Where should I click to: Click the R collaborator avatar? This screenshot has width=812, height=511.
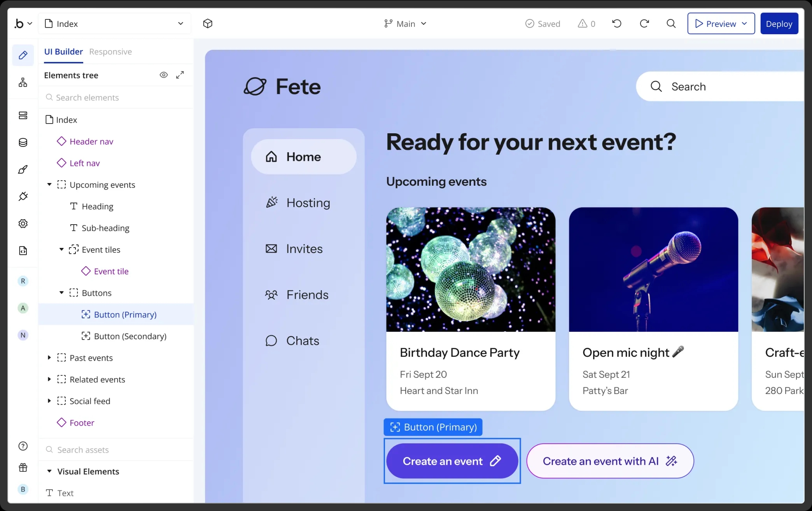coord(23,281)
